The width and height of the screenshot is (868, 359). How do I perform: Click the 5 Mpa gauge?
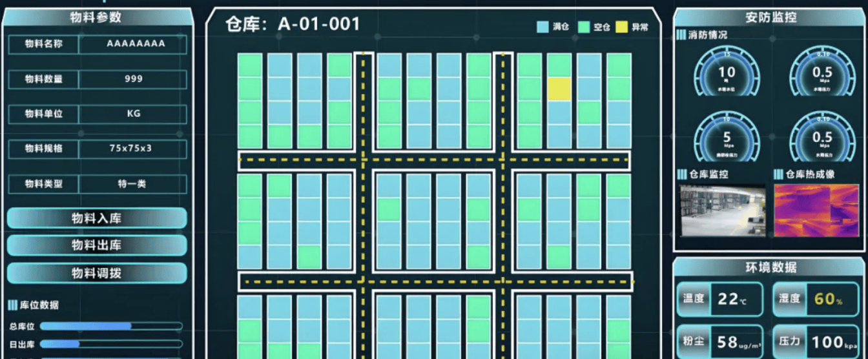[x=727, y=138]
